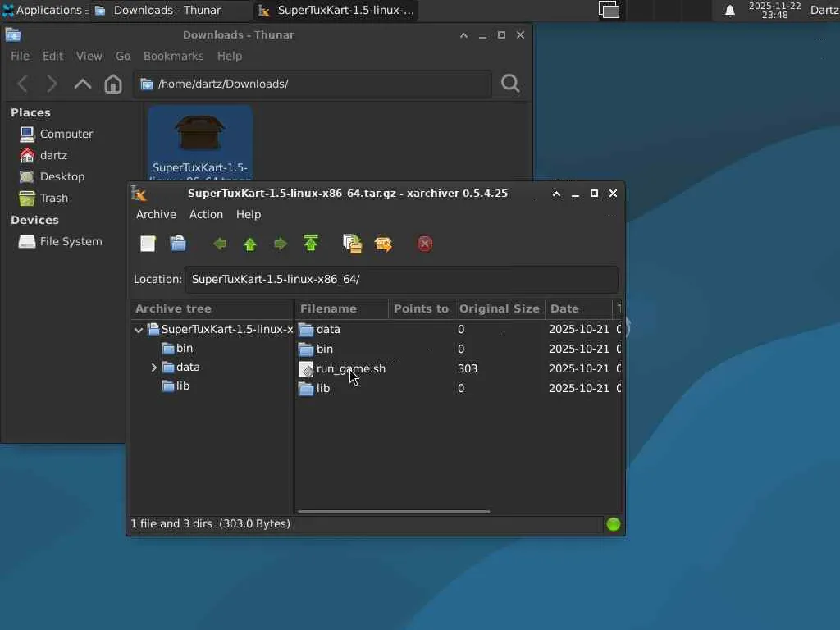
Task: Select the bin folder in the archive tree
Action: point(185,349)
